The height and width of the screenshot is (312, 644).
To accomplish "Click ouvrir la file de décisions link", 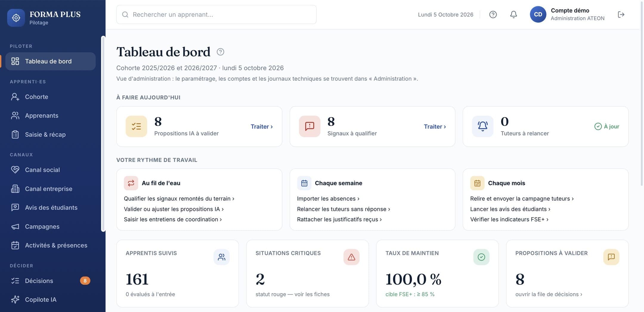I will pyautogui.click(x=549, y=294).
